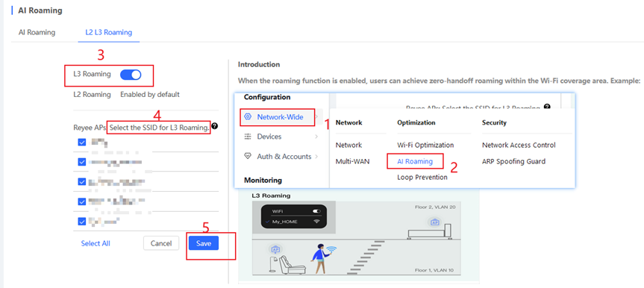The width and height of the screenshot is (644, 288).
Task: Expand the Network-Wide submenu chevron
Action: 316,116
